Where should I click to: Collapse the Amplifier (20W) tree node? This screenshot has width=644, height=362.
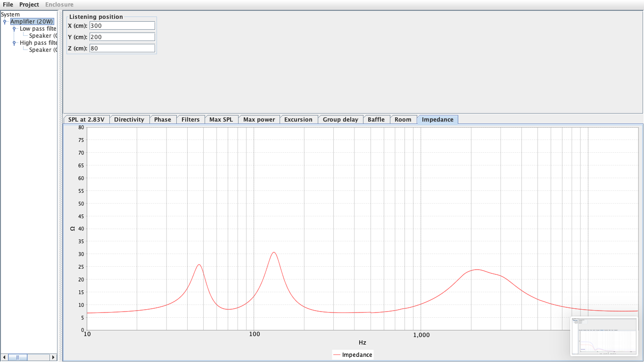(4, 21)
